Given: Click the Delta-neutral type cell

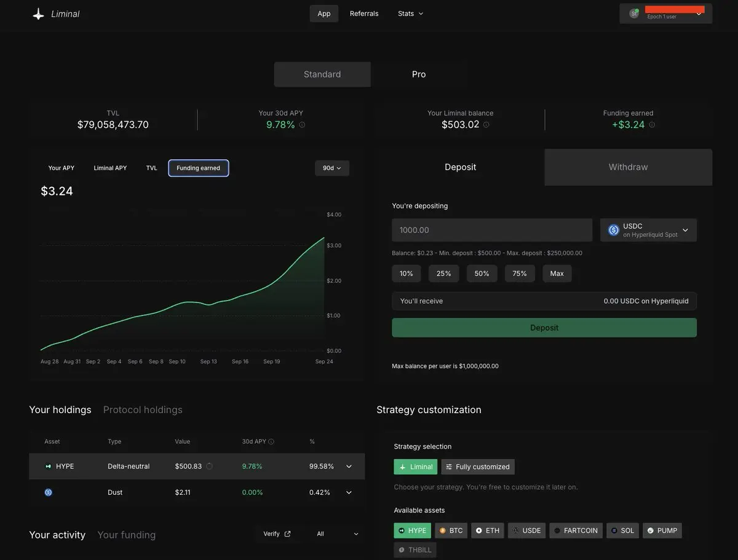Looking at the screenshot, I should 129,467.
